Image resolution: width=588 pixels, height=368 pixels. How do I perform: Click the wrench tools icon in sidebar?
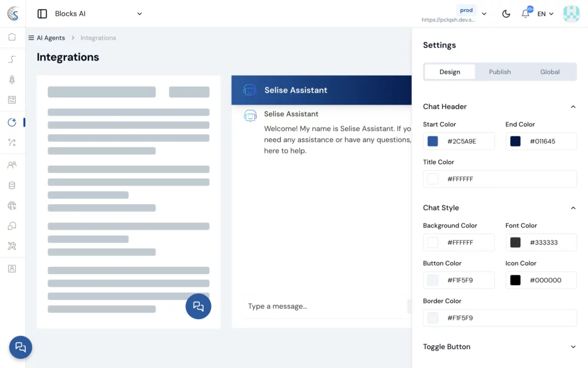click(x=12, y=246)
